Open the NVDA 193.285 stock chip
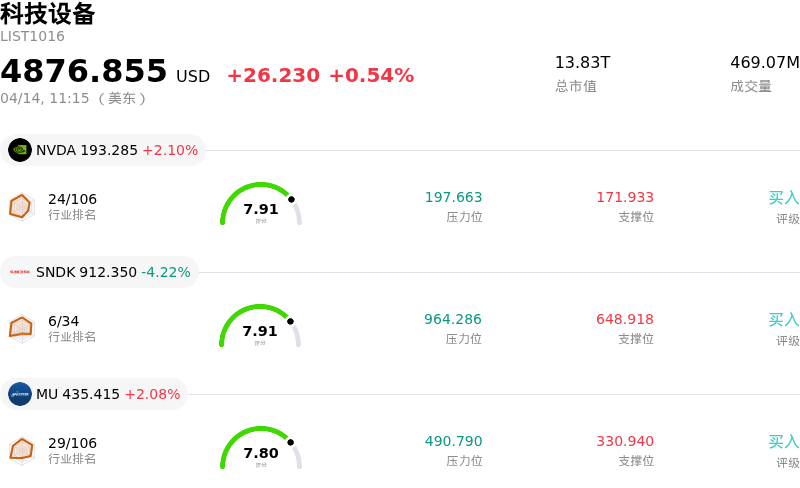 pyautogui.click(x=104, y=150)
